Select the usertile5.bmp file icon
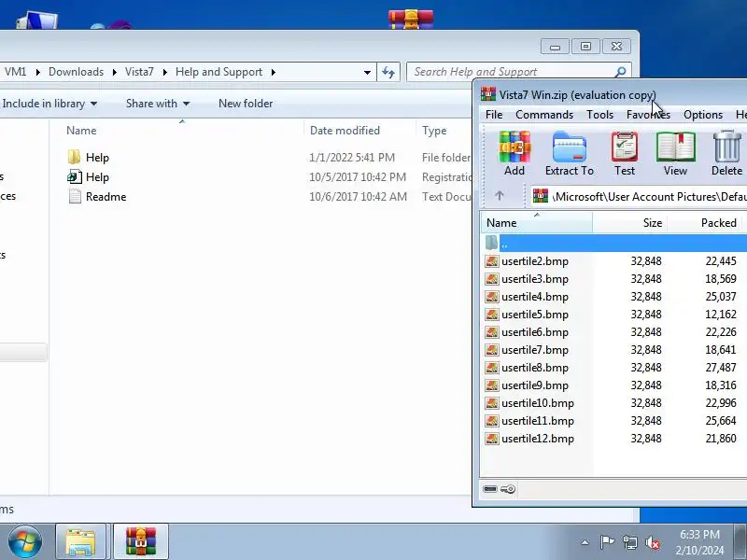Viewport: 747px width, 560px height. click(492, 315)
